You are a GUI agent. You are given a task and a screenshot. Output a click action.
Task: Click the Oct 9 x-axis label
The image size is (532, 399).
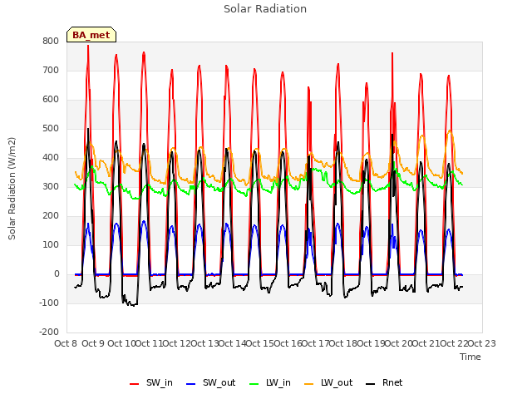[x=93, y=343]
